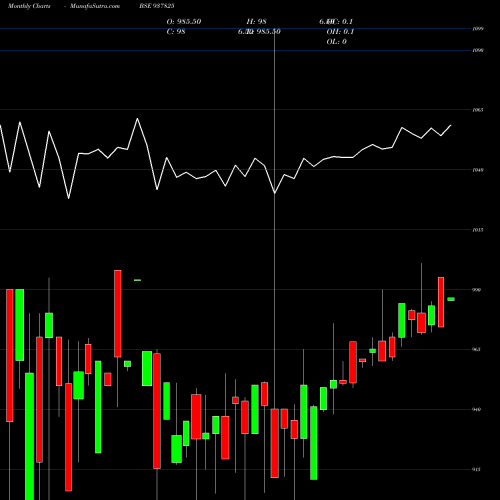Click the 965 price axis label
Screen dimensions: 500x500
coord(477,349)
